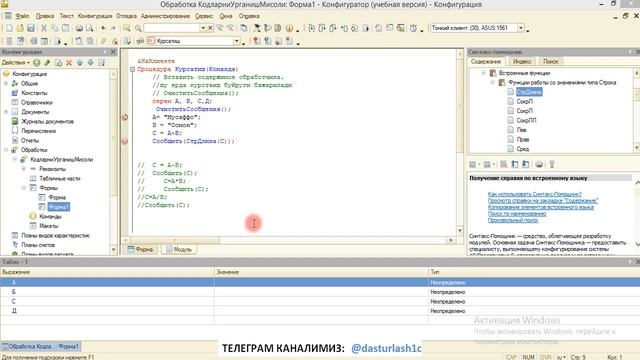Open link Поиск по наименованию
Image resolution: width=640 pixels, height=360 pixels.
[x=517, y=214]
